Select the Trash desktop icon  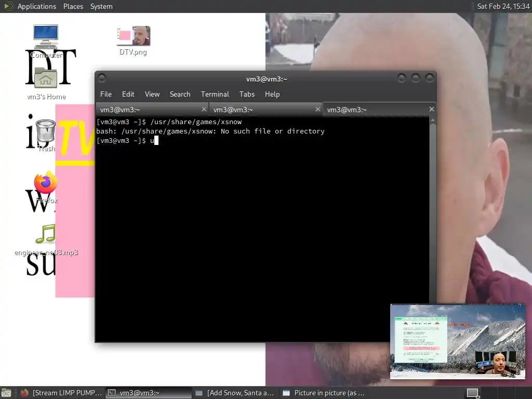click(x=46, y=135)
